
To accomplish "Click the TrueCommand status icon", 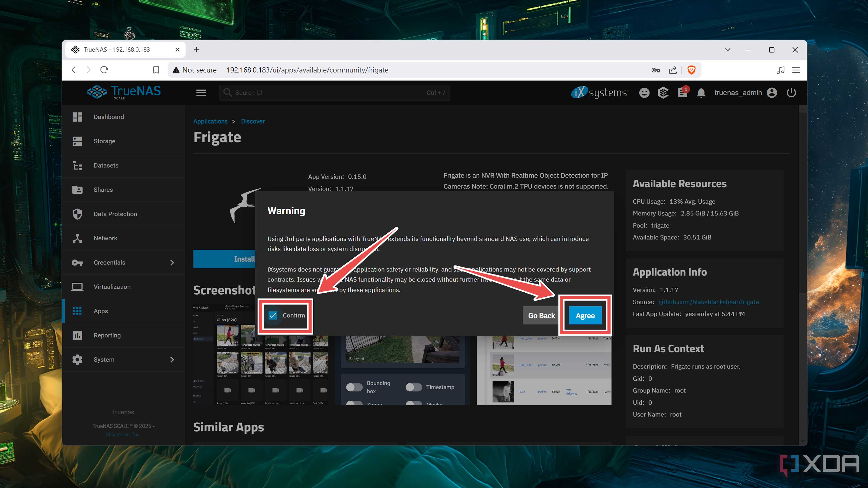I will 663,93.
